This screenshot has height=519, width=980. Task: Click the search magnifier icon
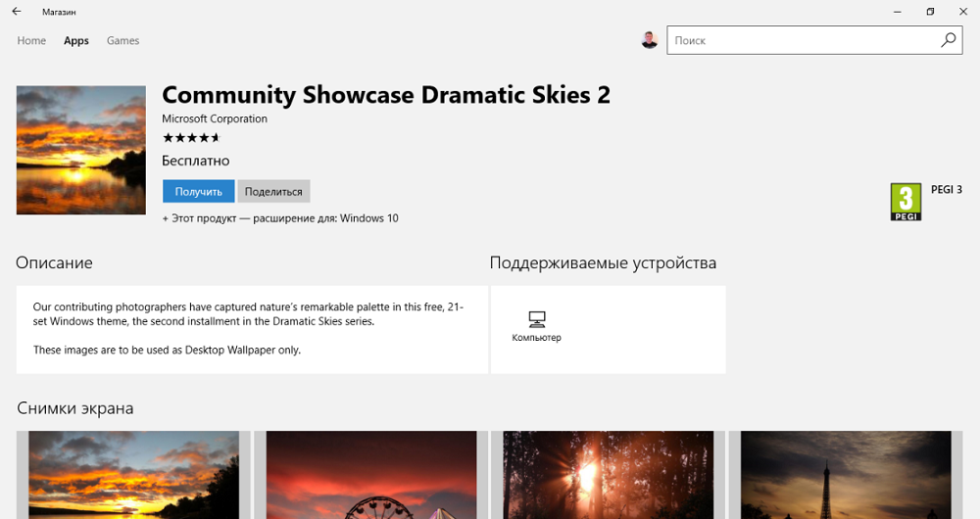pyautogui.click(x=948, y=40)
